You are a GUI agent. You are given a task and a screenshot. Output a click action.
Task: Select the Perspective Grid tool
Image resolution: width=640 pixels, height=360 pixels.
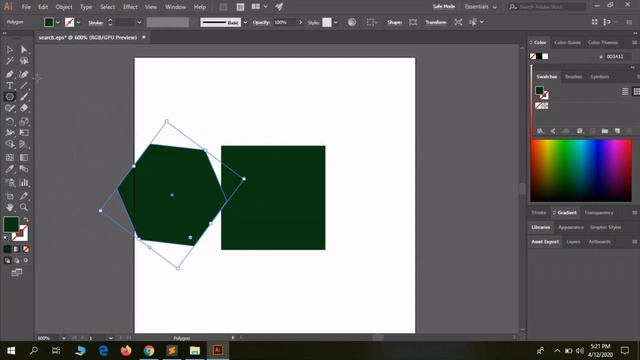tap(24, 144)
